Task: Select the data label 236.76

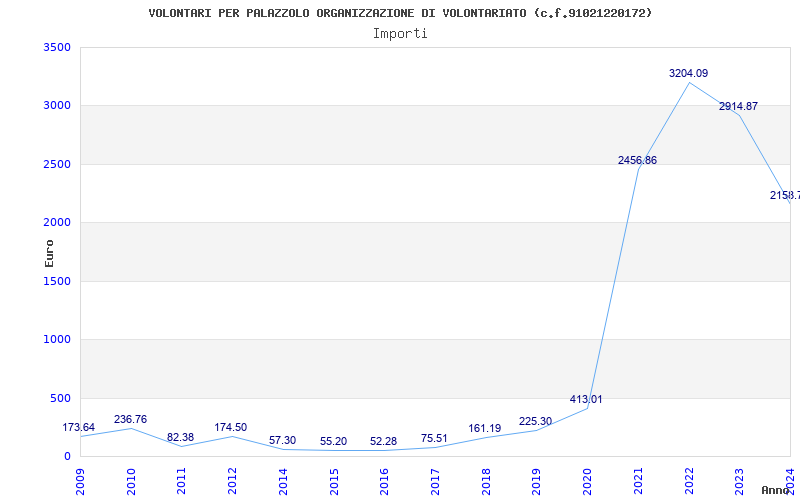Action: point(130,419)
